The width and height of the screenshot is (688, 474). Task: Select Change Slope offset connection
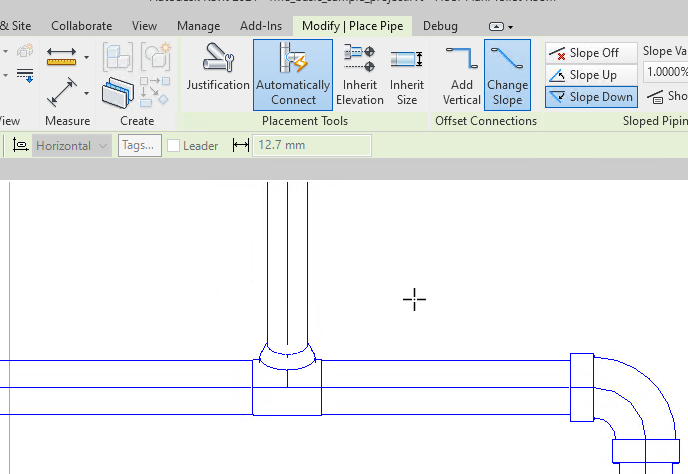pos(507,75)
